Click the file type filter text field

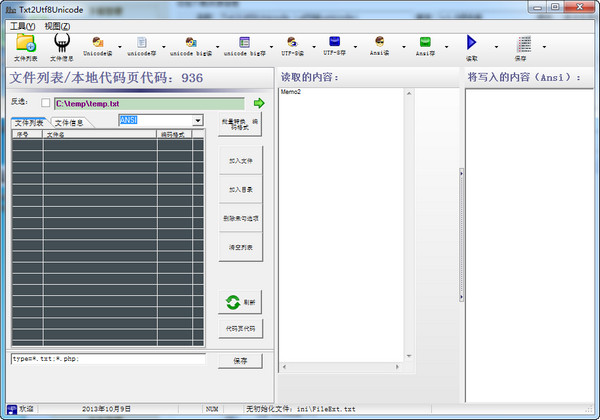pyautogui.click(x=107, y=359)
